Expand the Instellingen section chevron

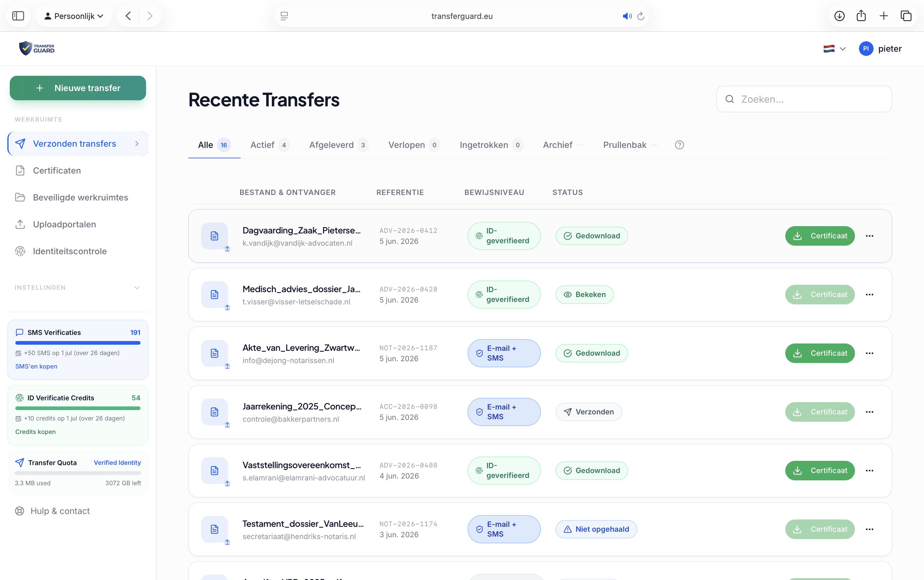[137, 288]
